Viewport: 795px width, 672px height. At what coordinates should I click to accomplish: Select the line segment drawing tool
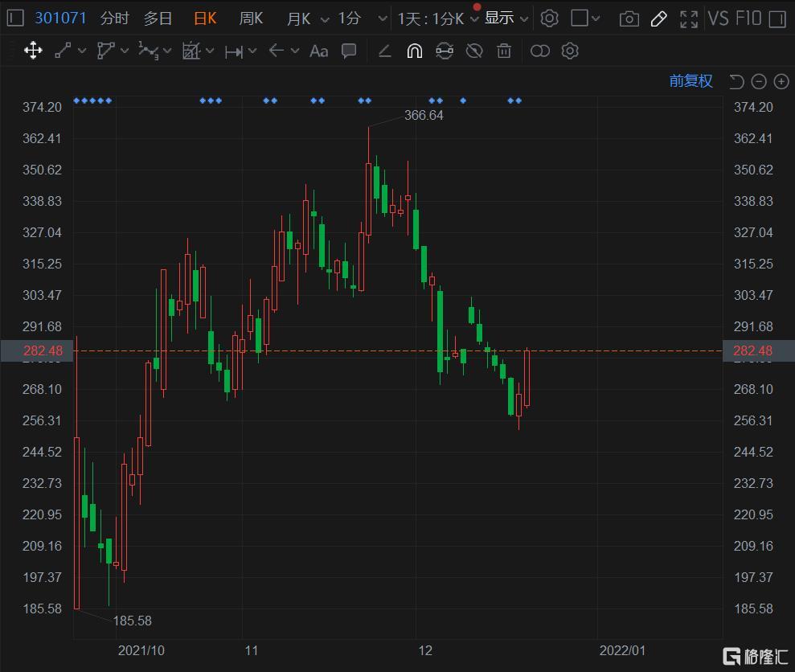pyautogui.click(x=63, y=51)
